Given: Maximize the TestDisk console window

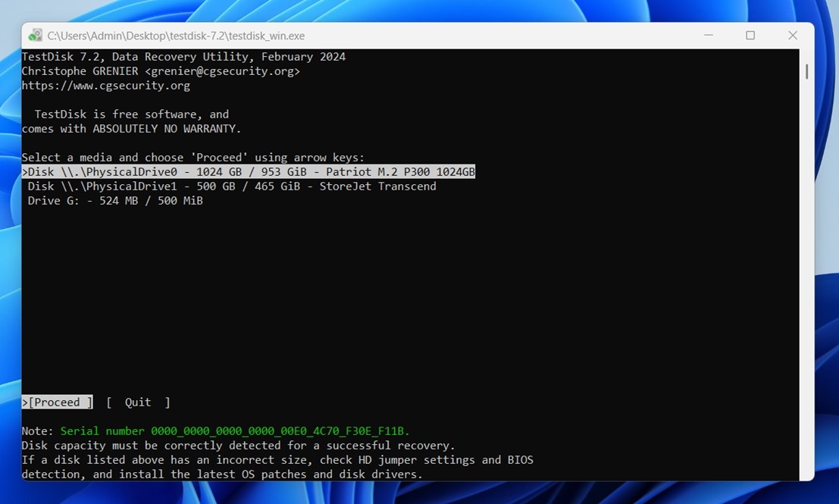Looking at the screenshot, I should (x=750, y=36).
